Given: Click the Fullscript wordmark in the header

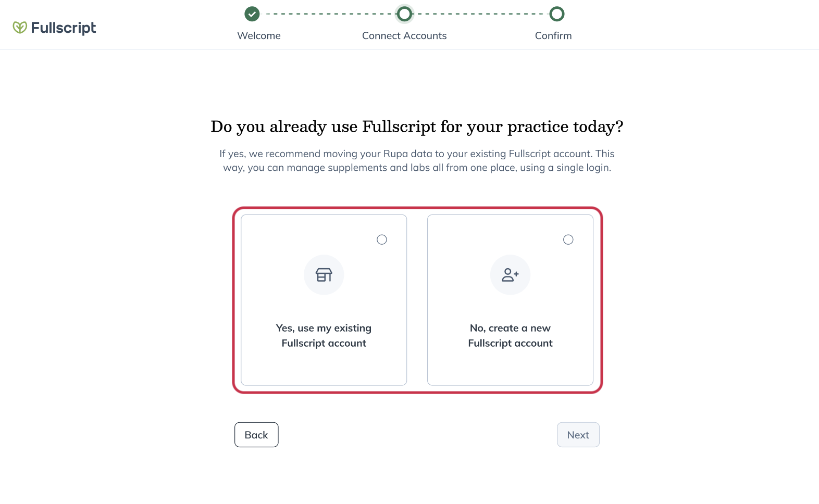Looking at the screenshot, I should click(x=64, y=28).
